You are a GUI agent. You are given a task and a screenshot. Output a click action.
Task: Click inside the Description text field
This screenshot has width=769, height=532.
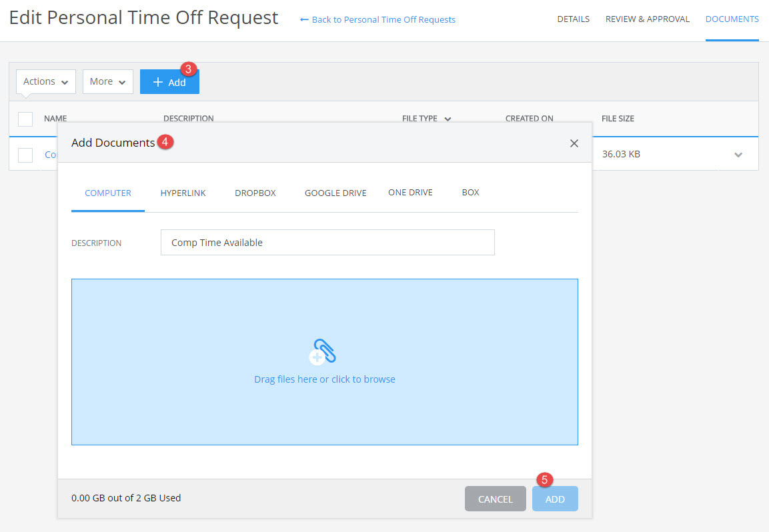point(327,242)
